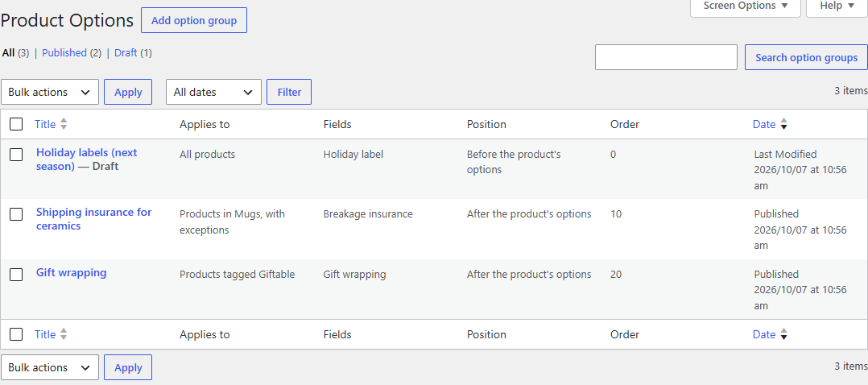868x385 pixels.
Task: Click Add option group button
Action: (x=194, y=20)
